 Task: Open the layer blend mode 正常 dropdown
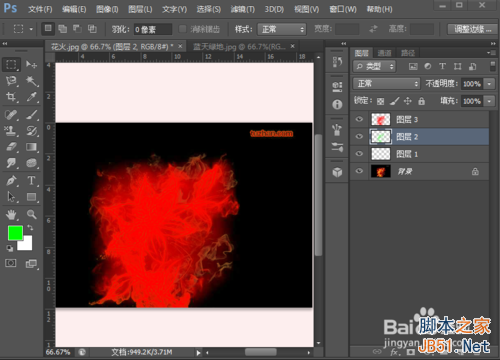pos(386,83)
